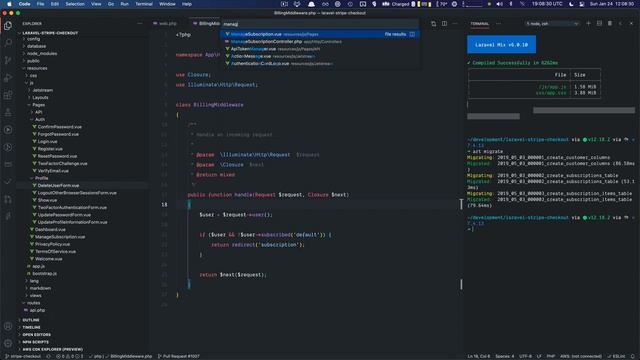Viewport: 640px width, 360px height.
Task: Open the Source Control view
Action: pos(8,60)
